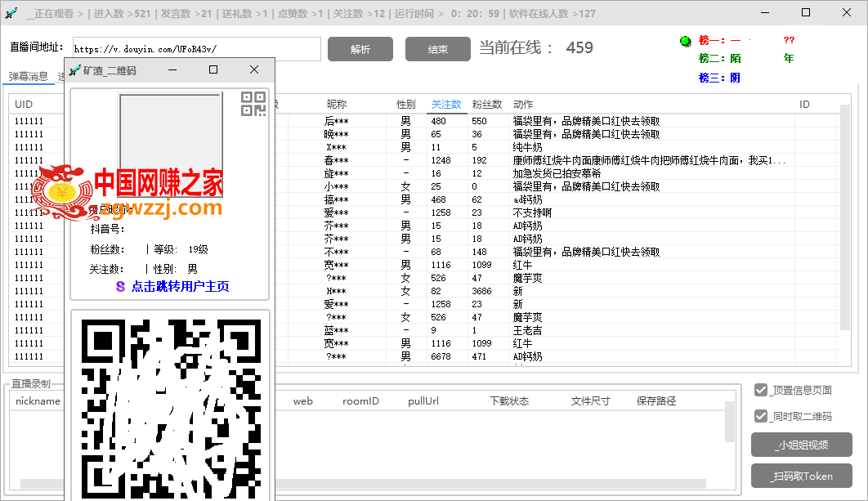Screen dimensions: 868x501
Task: Click the web column header
Action: pos(302,400)
